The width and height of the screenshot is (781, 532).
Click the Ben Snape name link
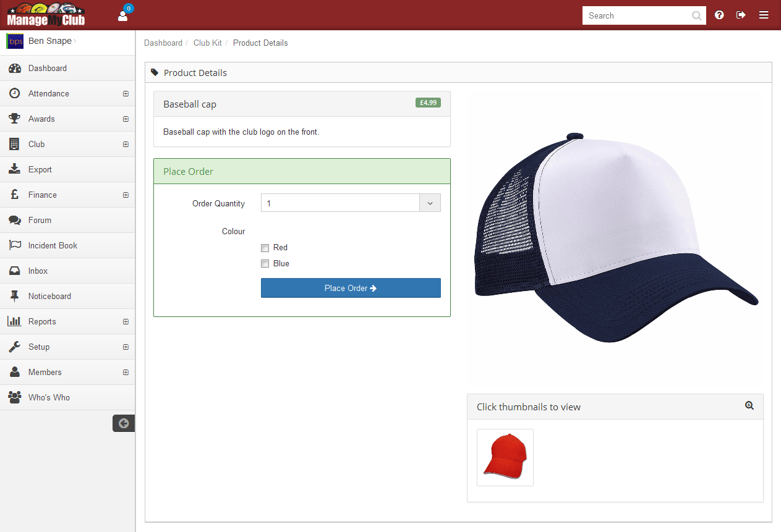tap(50, 41)
